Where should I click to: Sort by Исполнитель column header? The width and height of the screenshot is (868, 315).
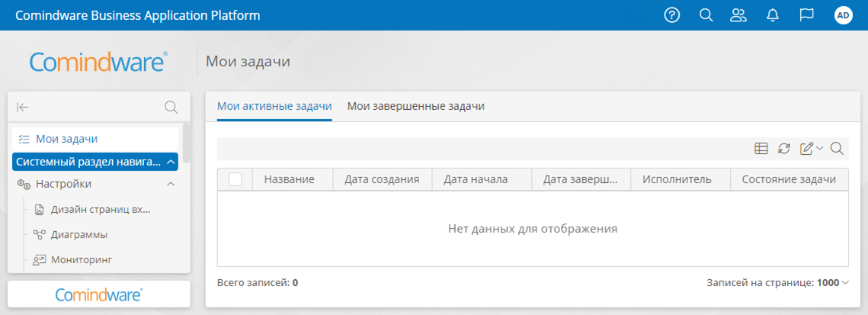[x=681, y=179]
